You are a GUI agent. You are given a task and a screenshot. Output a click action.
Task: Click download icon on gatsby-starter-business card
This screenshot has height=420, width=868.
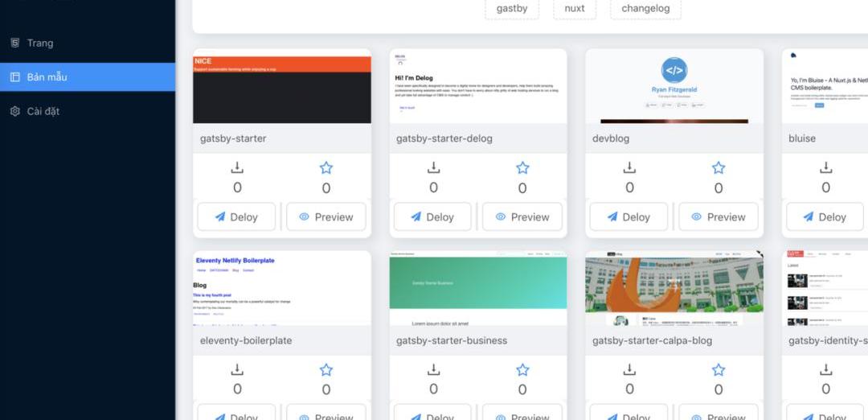pyautogui.click(x=433, y=370)
